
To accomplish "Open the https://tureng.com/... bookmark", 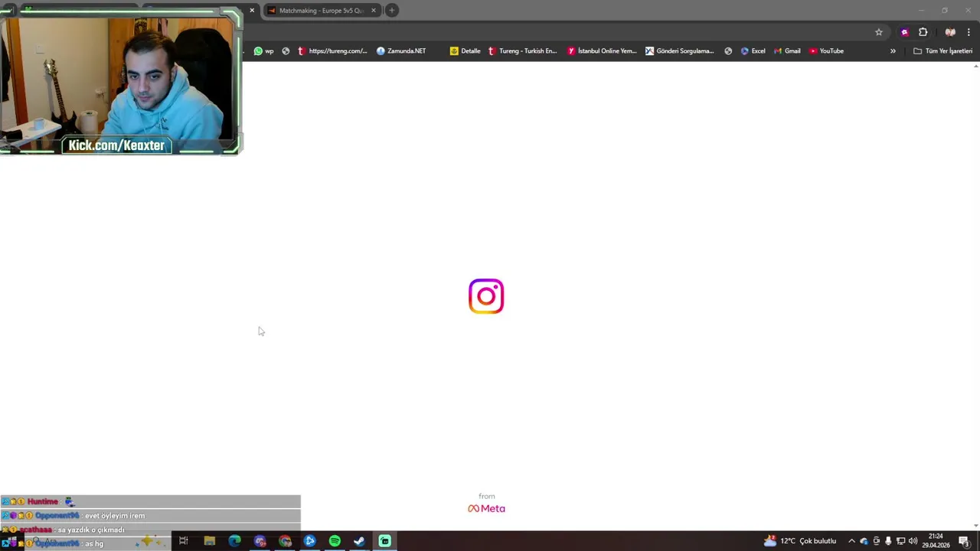I will (332, 51).
